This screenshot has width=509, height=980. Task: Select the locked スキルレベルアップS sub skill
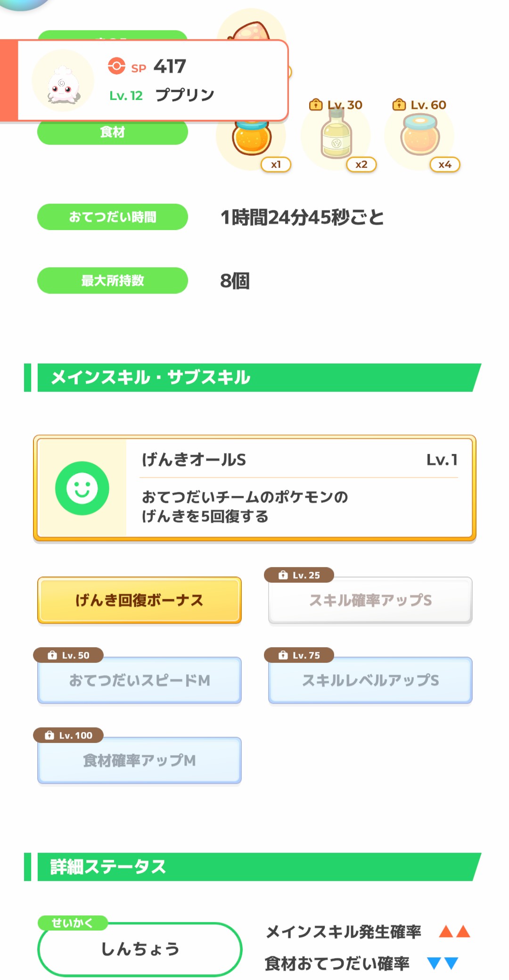coord(370,680)
